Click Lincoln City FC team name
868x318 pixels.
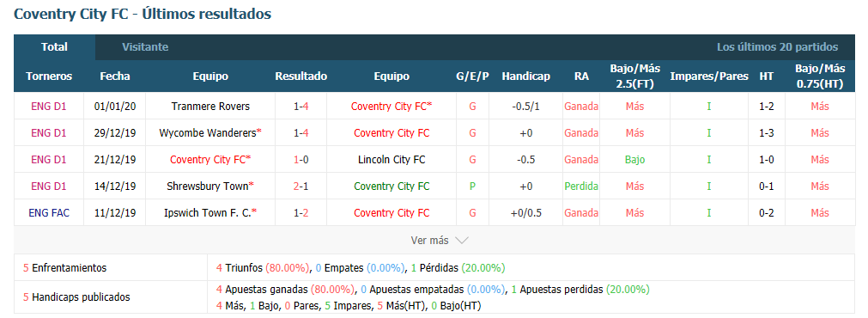[x=392, y=160]
